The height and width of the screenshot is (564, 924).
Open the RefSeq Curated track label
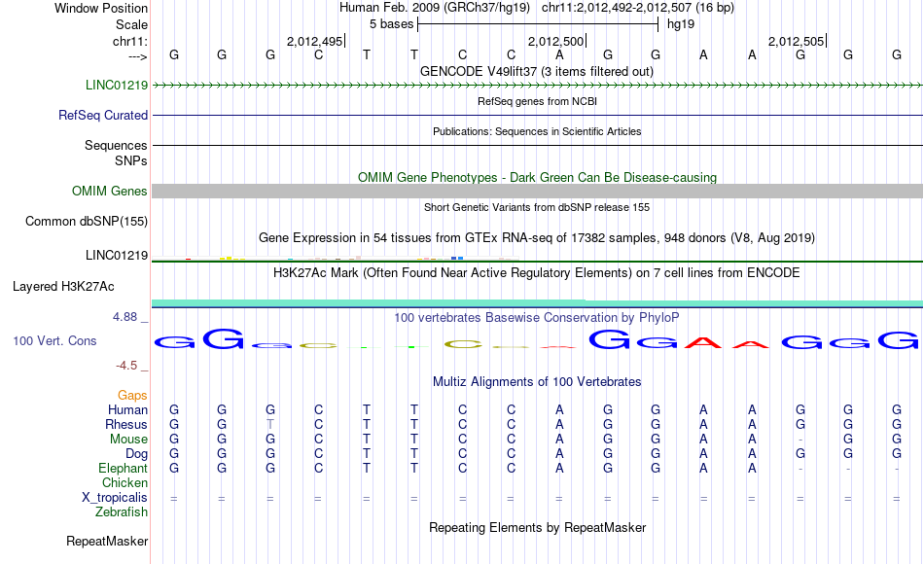(103, 115)
